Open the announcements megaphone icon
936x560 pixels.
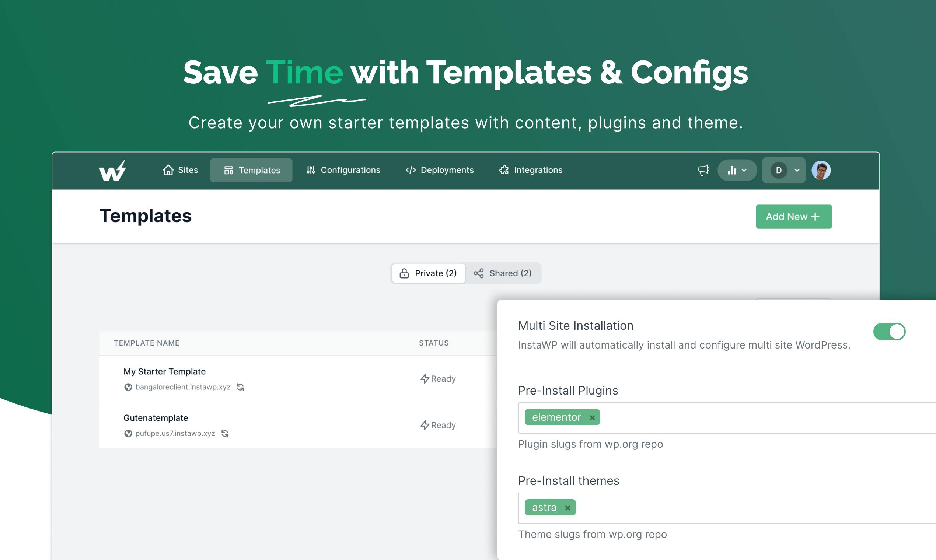[703, 170]
